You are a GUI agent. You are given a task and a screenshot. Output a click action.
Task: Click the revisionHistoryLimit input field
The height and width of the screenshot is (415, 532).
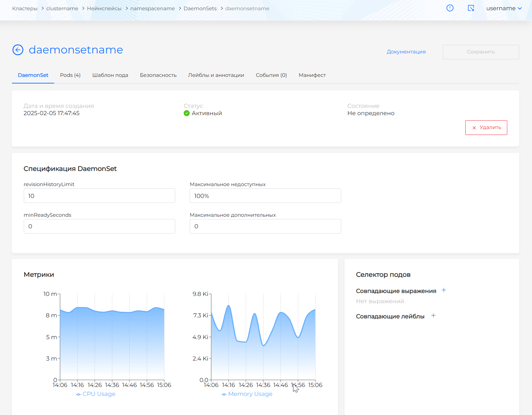coord(99,196)
